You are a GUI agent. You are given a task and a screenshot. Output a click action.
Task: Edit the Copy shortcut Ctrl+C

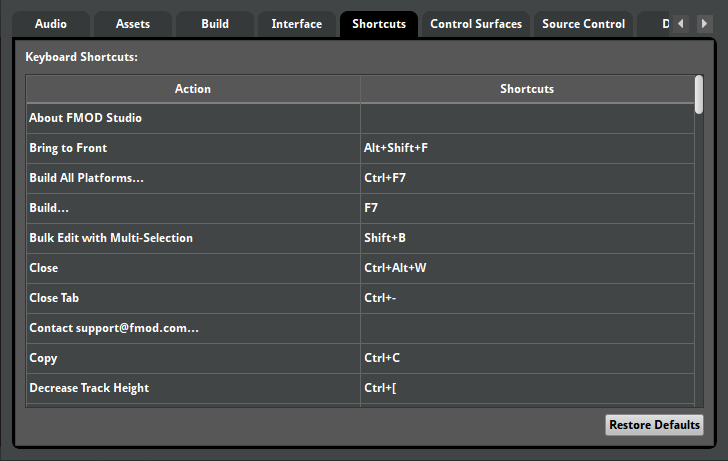click(527, 358)
